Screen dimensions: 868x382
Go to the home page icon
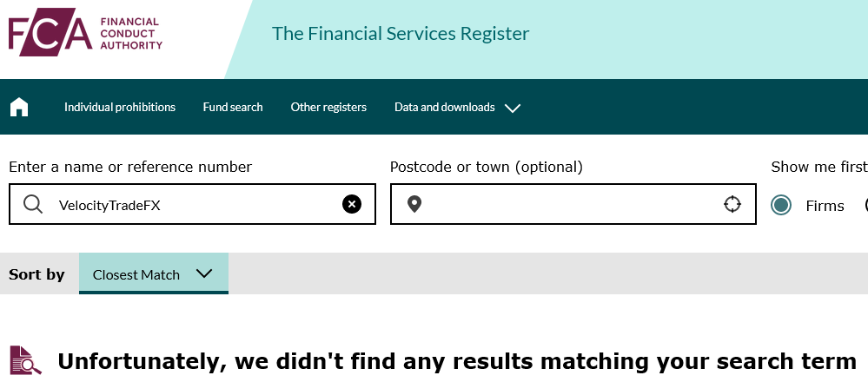(19, 107)
